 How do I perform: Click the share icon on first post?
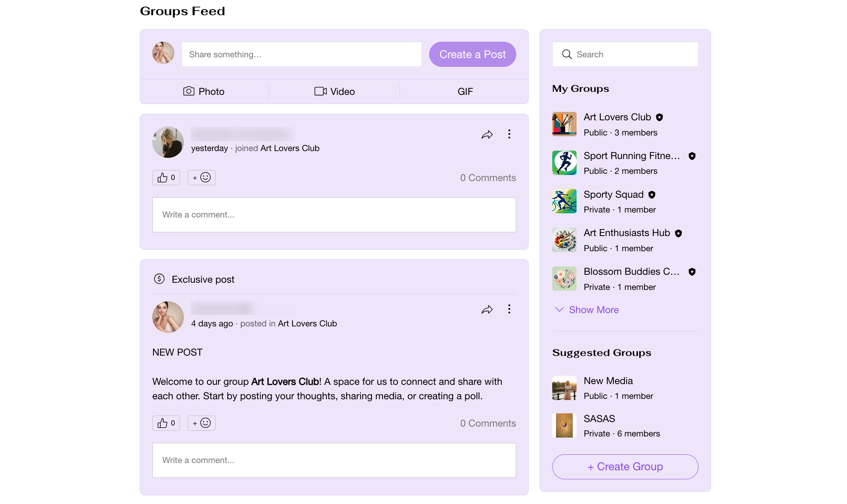tap(487, 134)
